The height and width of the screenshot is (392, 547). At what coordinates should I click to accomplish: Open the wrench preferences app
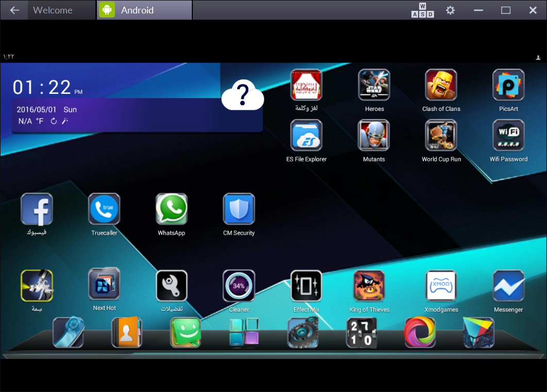(x=171, y=286)
